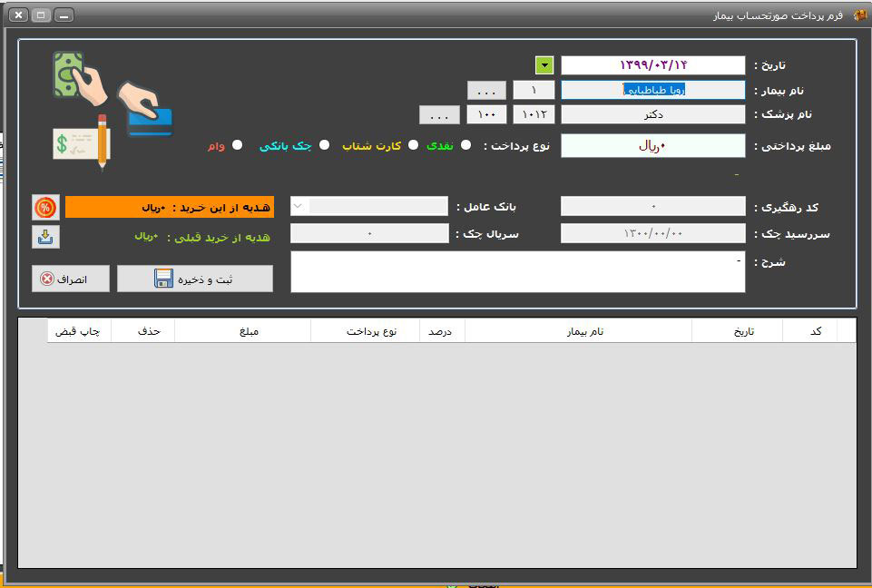Click the doctor code field ۱۰۱۲
Image resolution: width=872 pixels, height=588 pixels.
pyautogui.click(x=534, y=114)
